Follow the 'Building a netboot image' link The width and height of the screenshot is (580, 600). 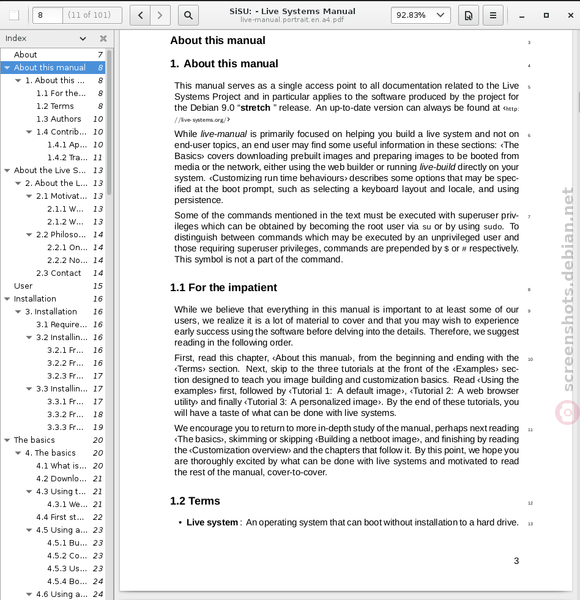click(x=368, y=439)
